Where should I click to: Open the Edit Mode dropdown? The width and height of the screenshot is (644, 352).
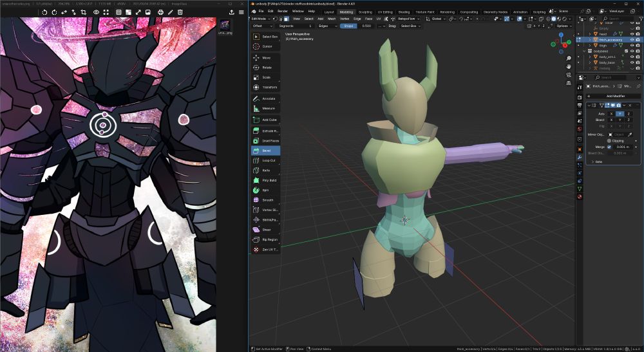click(x=261, y=19)
